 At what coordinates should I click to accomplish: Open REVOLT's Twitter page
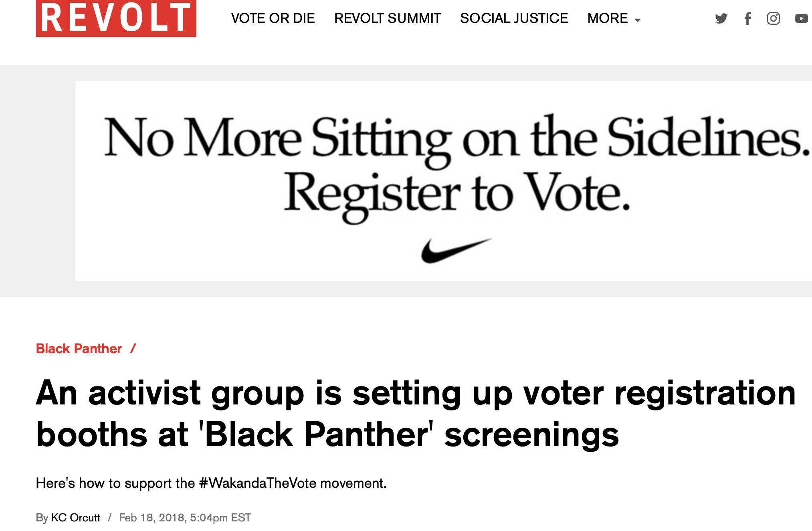click(721, 18)
